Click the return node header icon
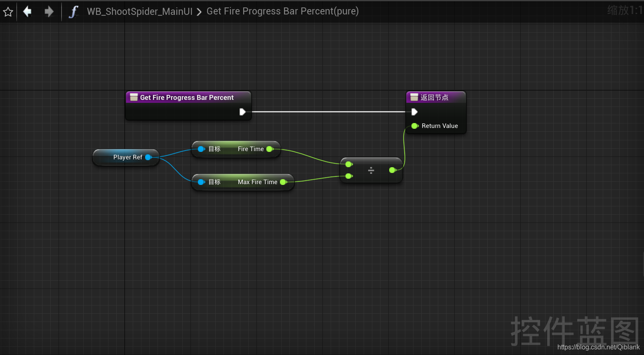 tap(414, 97)
